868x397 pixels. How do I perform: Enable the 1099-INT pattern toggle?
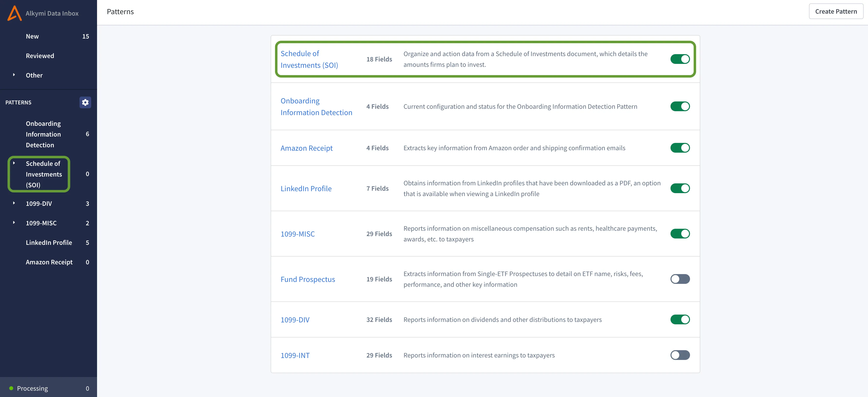(680, 355)
